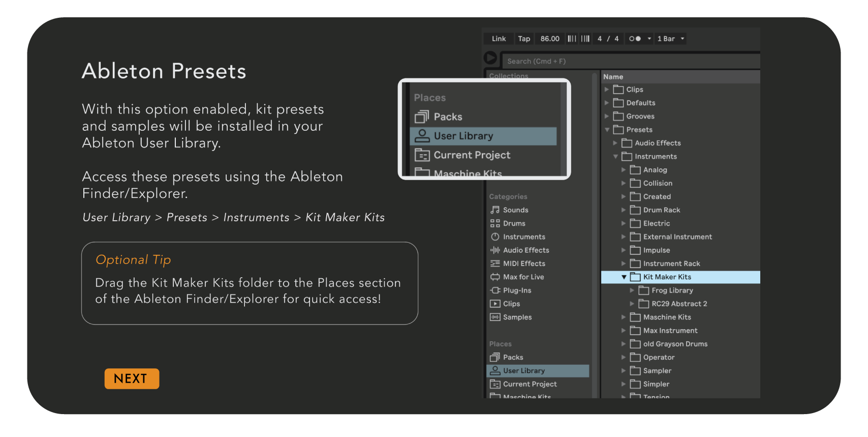Open the Sounds category icon
Viewport: 868px width, 437px height.
495,210
